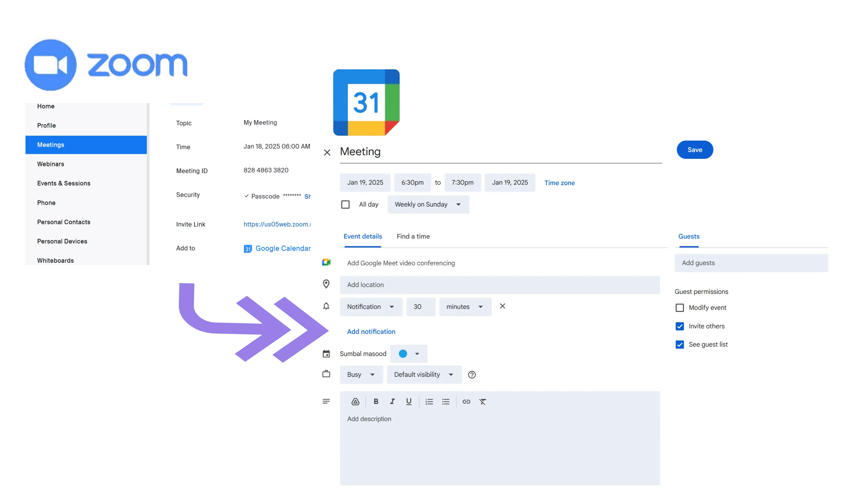868x494 pixels.
Task: Toggle italic formatting in description
Action: tap(392, 401)
